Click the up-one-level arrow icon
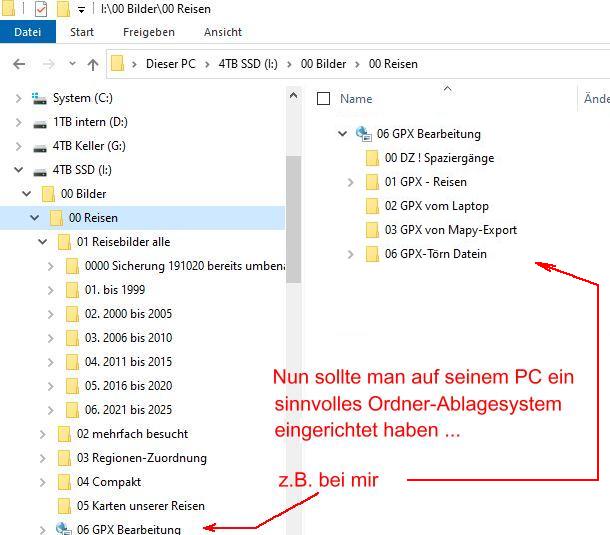 point(93,64)
